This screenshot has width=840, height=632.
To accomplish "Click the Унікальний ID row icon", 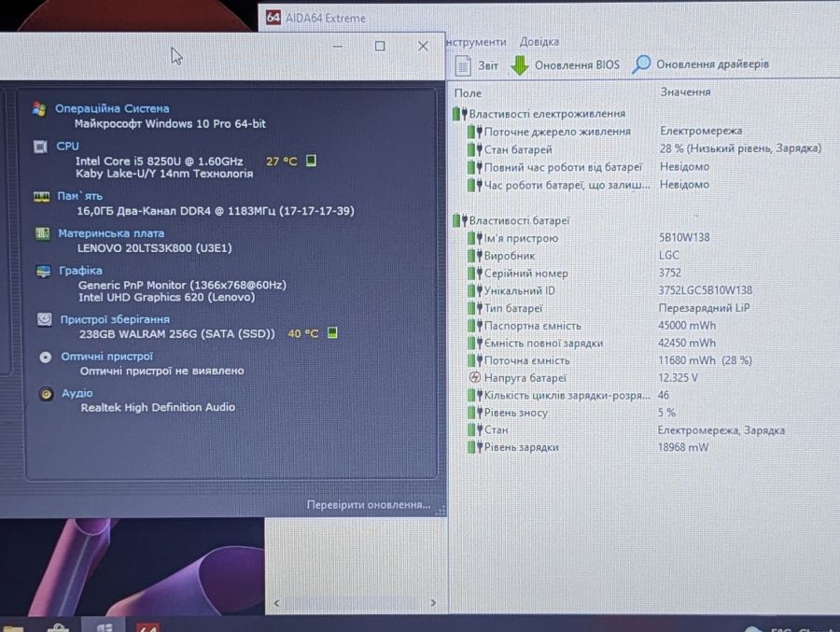I will (474, 290).
